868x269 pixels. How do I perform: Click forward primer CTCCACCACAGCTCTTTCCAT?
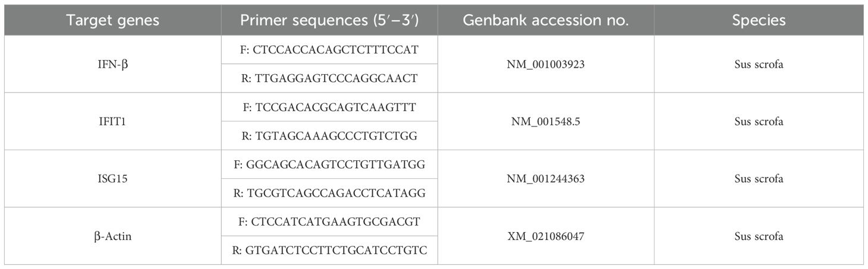tap(329, 50)
